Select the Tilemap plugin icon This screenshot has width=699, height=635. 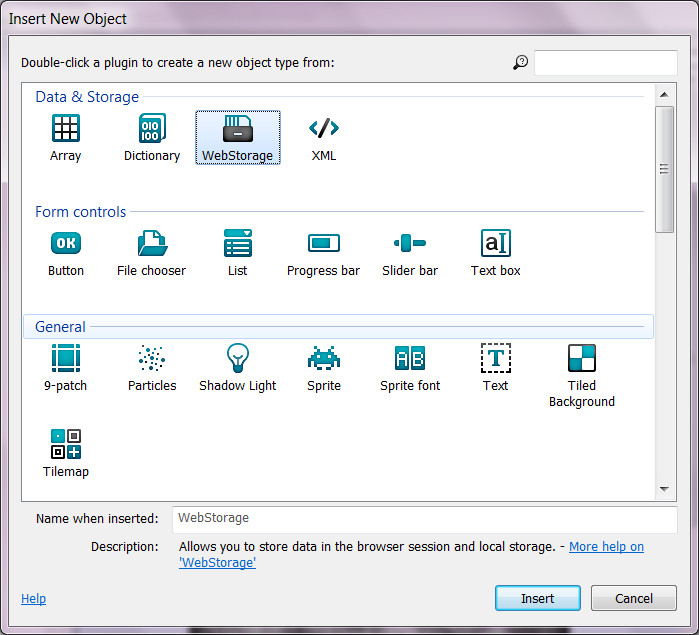(x=66, y=445)
